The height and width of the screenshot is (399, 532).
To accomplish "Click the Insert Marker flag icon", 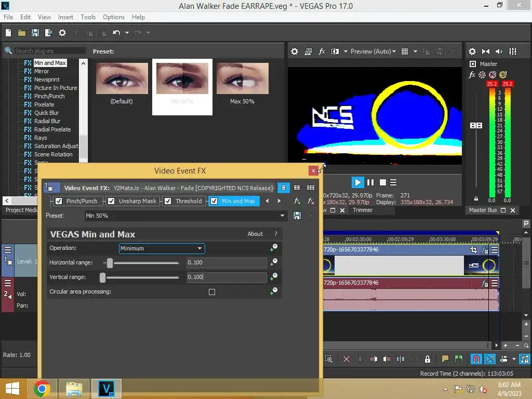I will (x=445, y=359).
